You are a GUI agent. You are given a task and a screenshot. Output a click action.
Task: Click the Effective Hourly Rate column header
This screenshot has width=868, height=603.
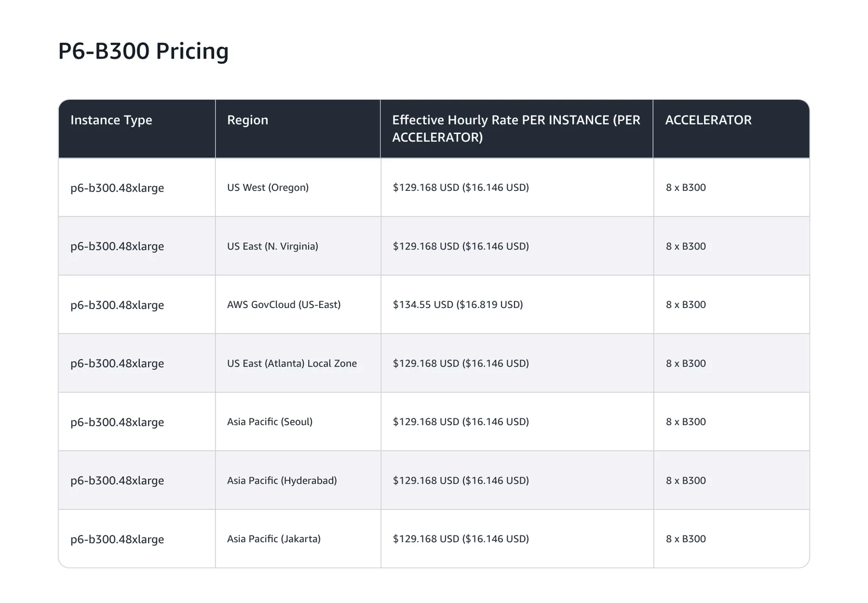pos(516,129)
